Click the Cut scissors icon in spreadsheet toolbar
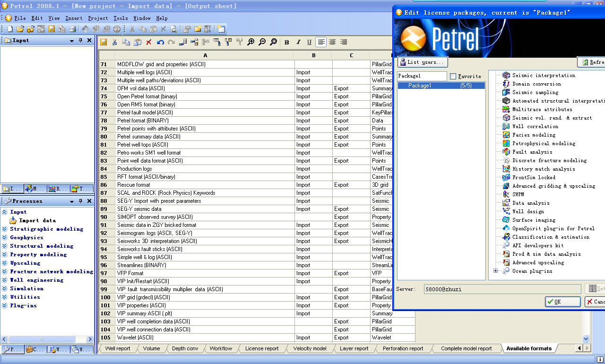 [x=115, y=42]
